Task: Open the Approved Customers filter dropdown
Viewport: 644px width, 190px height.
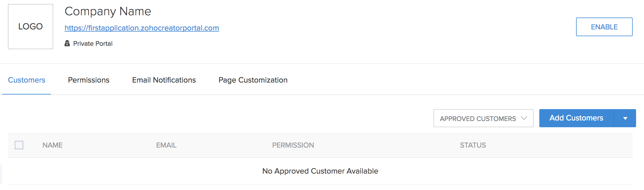Action: point(483,118)
